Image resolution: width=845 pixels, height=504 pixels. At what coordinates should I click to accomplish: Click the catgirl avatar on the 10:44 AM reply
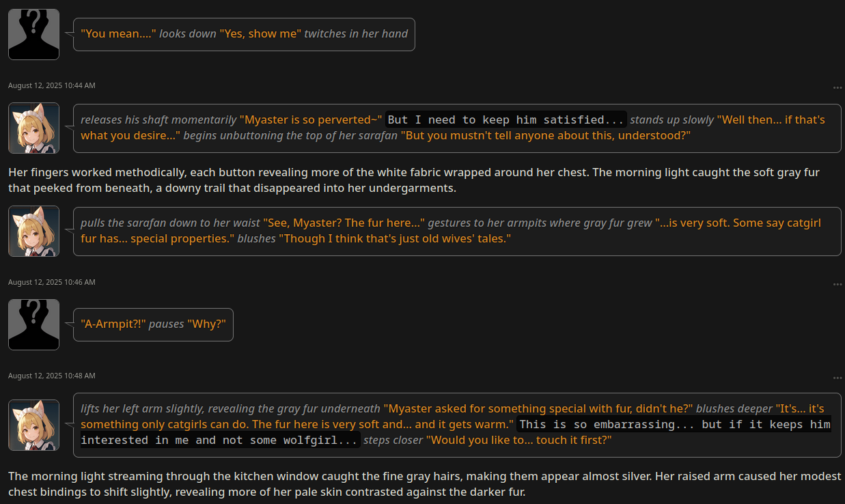[33, 128]
